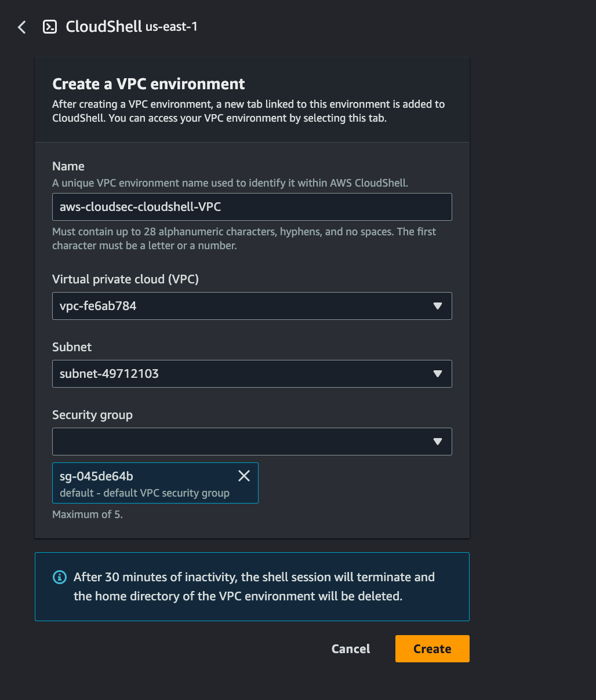Click the 'Maximum of 5.' hint text
The height and width of the screenshot is (700, 596).
[88, 515]
